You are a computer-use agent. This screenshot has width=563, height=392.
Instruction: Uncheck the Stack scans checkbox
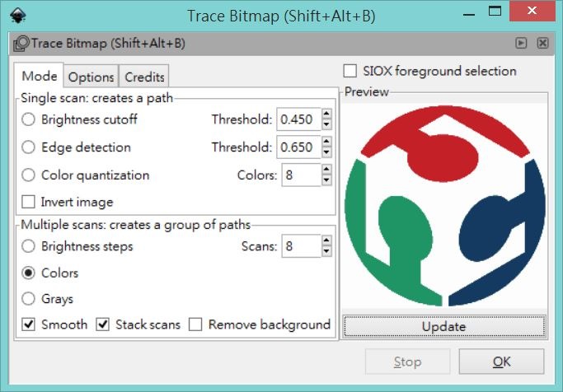[103, 324]
